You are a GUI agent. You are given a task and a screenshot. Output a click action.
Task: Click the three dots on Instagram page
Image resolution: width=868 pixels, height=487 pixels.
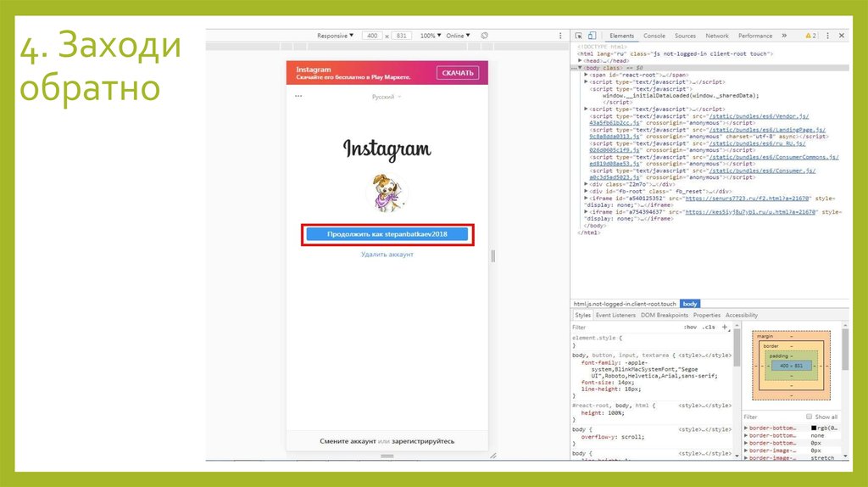(298, 96)
